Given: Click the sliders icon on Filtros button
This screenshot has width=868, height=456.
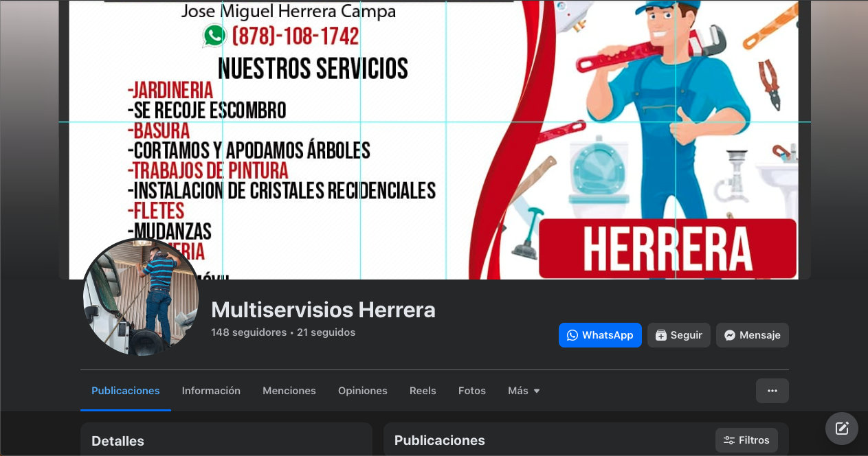Looking at the screenshot, I should coord(728,440).
